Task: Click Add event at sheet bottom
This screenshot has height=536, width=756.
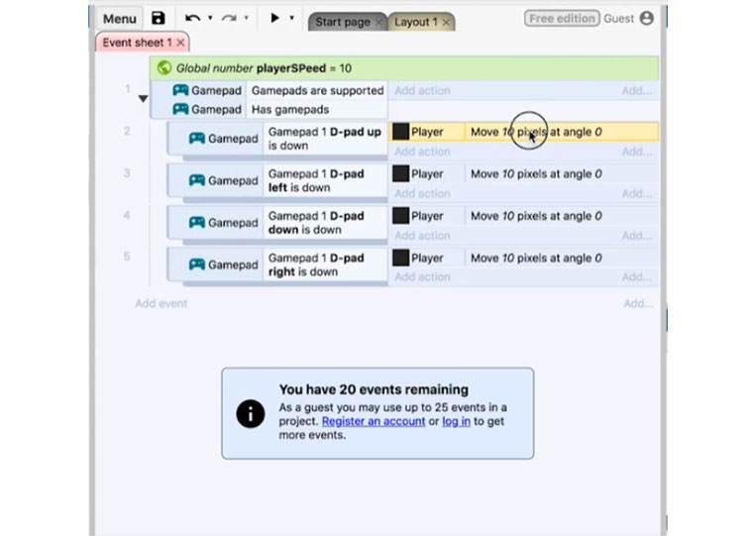Action: click(162, 303)
